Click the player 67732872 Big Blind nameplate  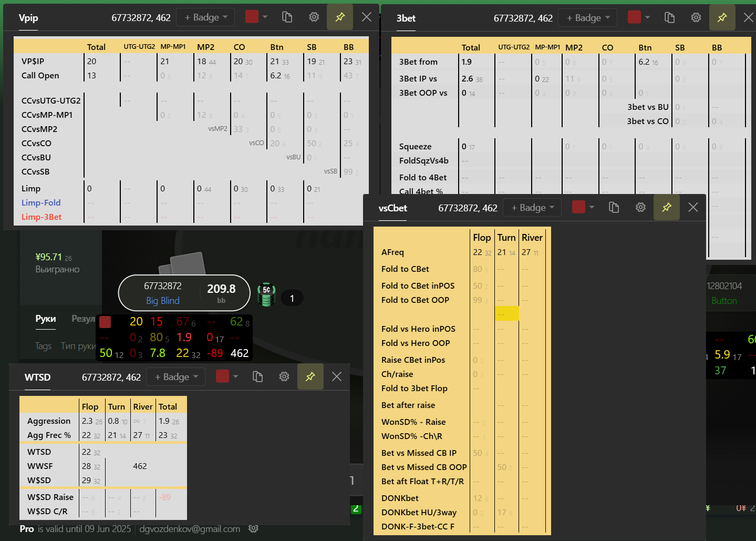pos(184,293)
